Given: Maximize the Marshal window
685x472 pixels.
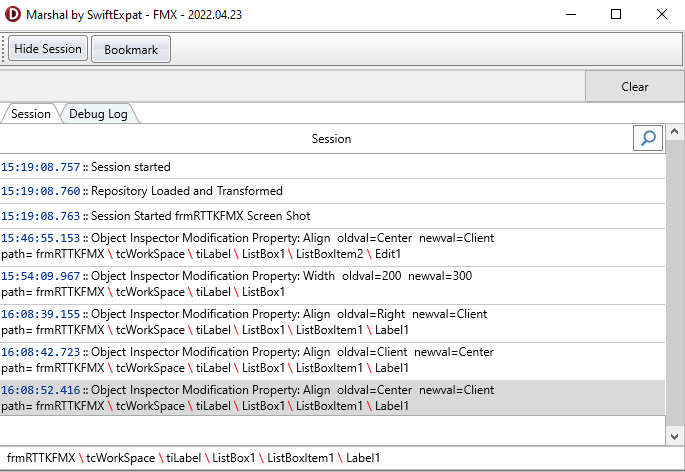Looking at the screenshot, I should pos(616,15).
